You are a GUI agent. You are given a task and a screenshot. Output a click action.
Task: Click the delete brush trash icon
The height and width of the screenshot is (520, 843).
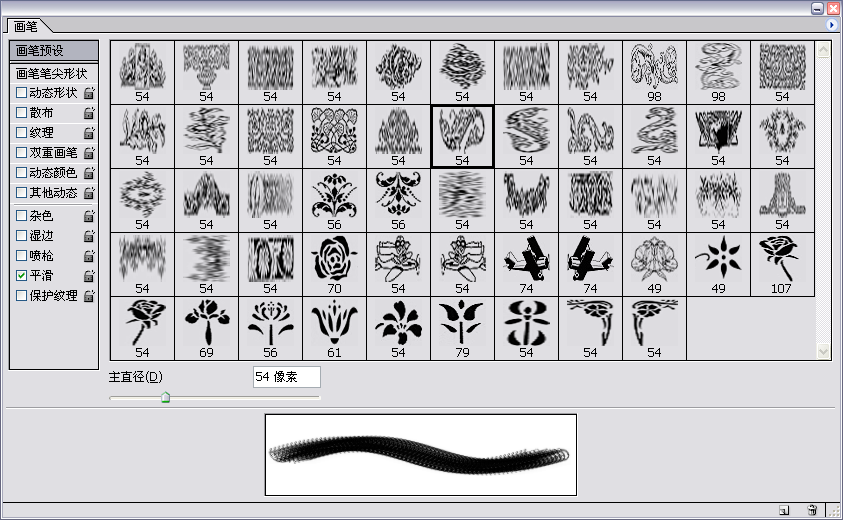coord(812,510)
